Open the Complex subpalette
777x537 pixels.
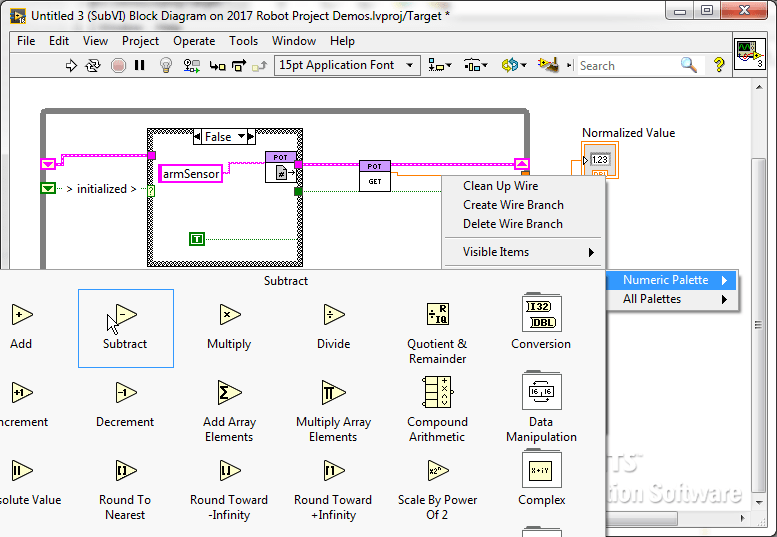pyautogui.click(x=541, y=479)
